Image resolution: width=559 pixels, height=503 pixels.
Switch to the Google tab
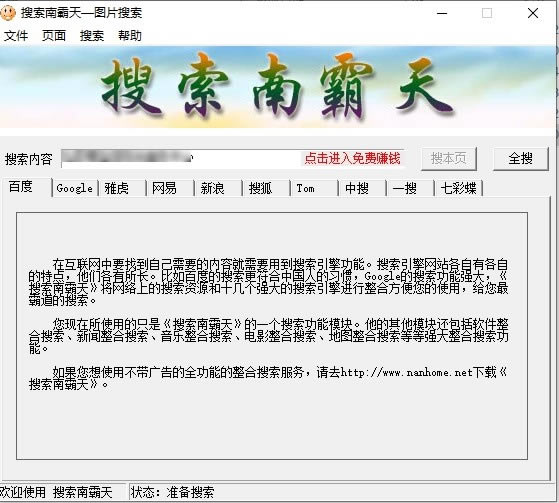pos(75,188)
